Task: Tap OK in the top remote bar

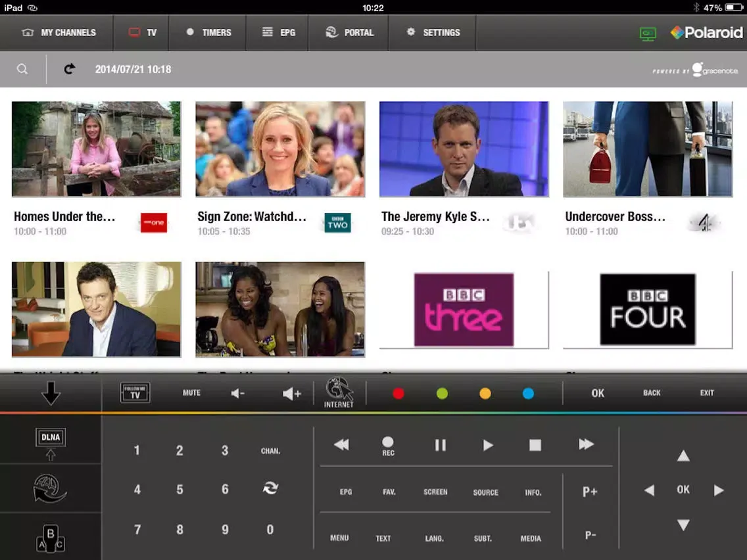Action: (x=598, y=393)
